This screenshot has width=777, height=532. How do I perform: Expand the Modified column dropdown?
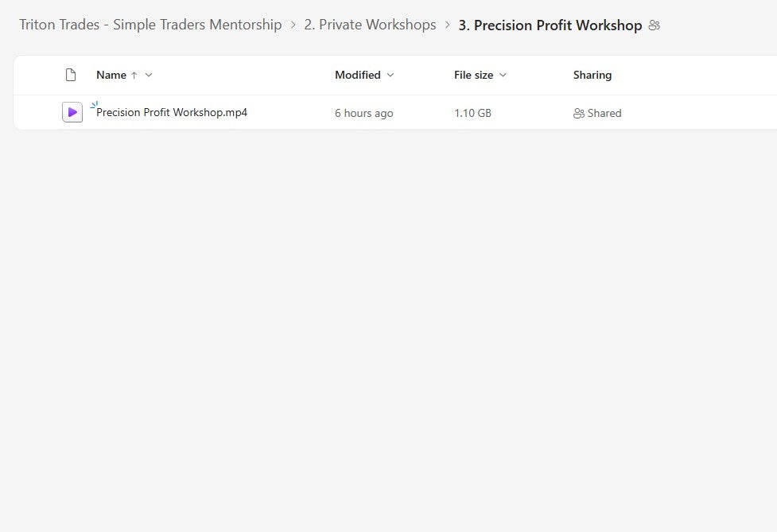coord(390,75)
